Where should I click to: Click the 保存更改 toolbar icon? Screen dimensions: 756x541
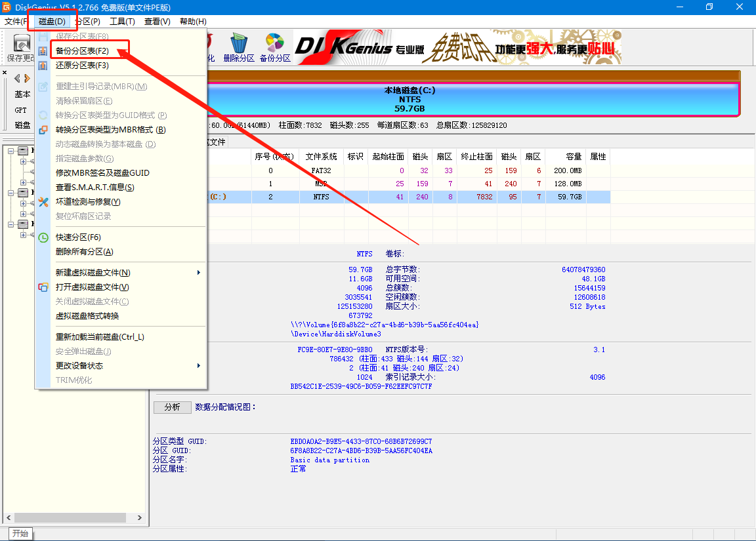[x=21, y=43]
